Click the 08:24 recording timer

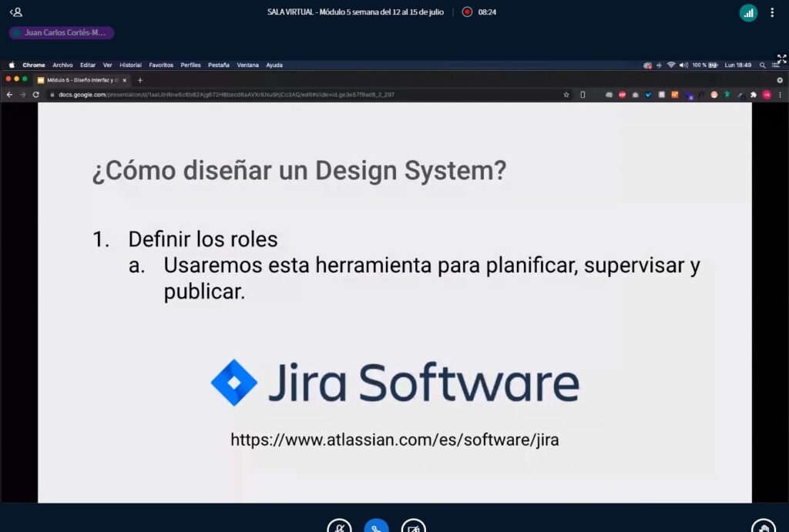(x=487, y=12)
